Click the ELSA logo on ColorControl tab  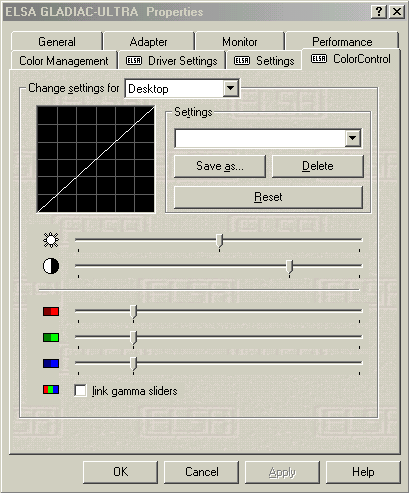319,59
